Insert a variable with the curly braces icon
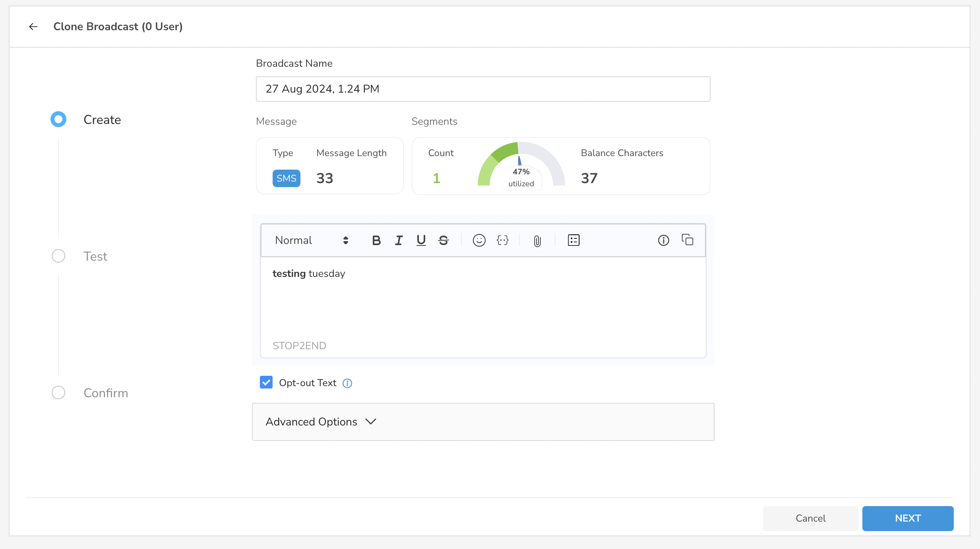This screenshot has width=980, height=549. [x=503, y=240]
